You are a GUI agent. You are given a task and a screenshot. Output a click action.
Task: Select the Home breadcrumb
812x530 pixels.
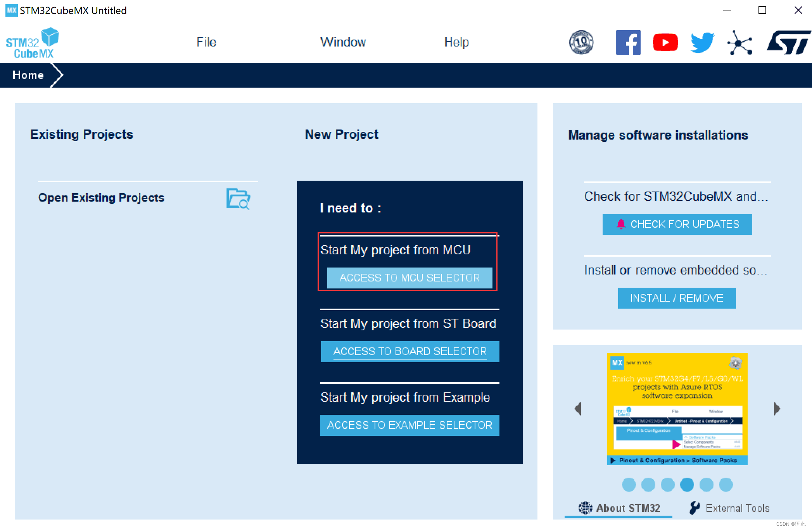28,75
